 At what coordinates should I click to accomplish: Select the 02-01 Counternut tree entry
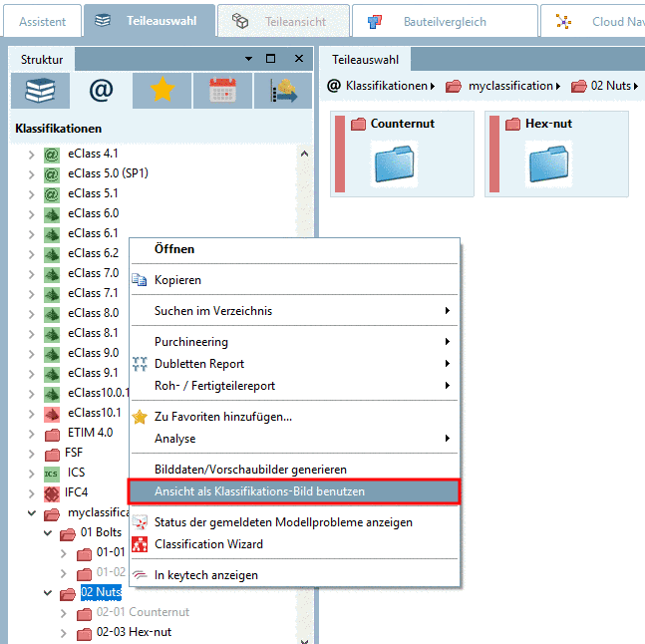[143, 612]
